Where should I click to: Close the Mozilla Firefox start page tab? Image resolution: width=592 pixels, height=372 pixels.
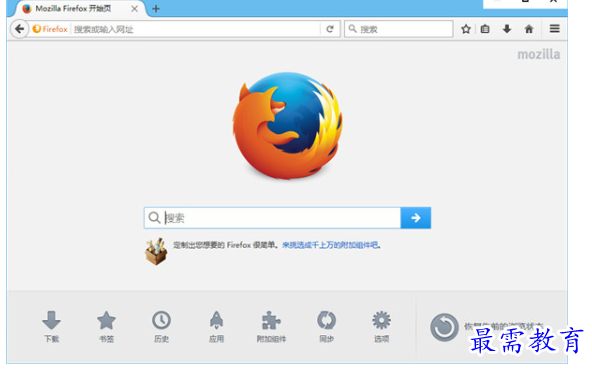click(x=134, y=9)
